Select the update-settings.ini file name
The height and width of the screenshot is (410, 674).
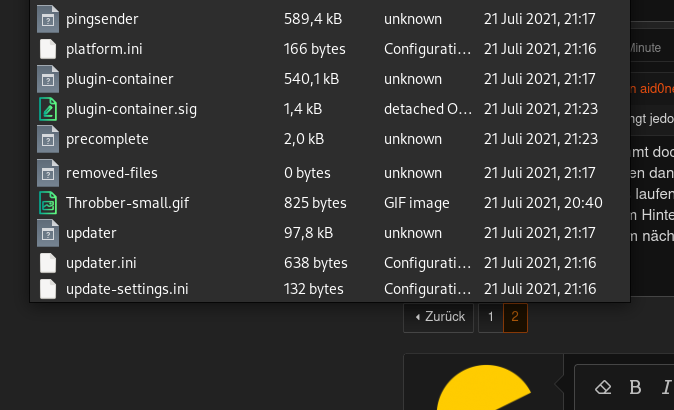tap(127, 289)
